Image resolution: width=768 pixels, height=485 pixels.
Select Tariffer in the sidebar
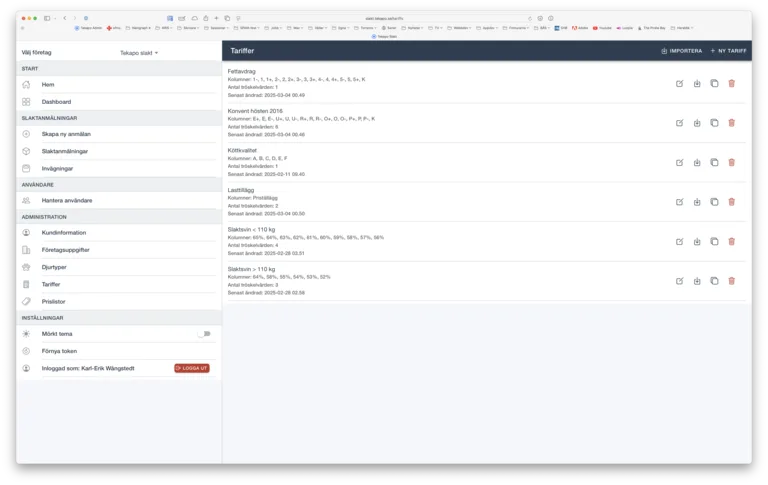119,285
